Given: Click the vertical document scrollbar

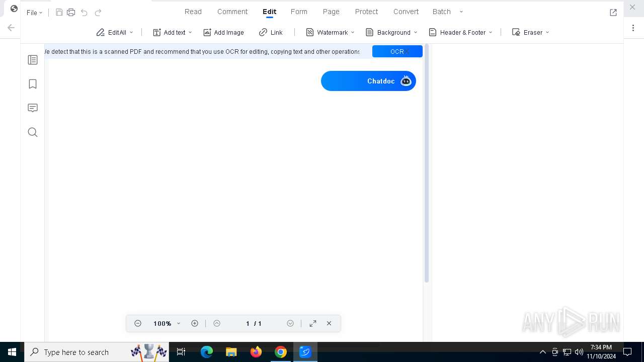Looking at the screenshot, I should [427, 163].
